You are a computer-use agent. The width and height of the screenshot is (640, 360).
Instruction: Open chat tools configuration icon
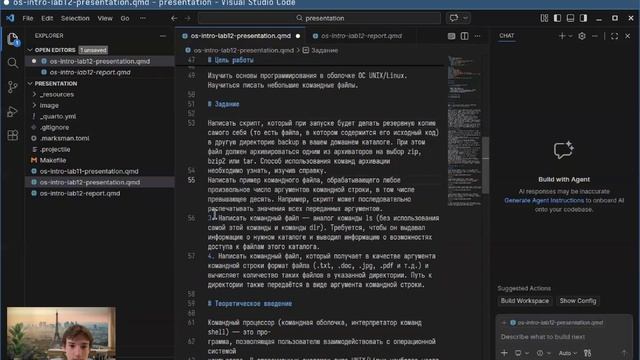(x=587, y=353)
